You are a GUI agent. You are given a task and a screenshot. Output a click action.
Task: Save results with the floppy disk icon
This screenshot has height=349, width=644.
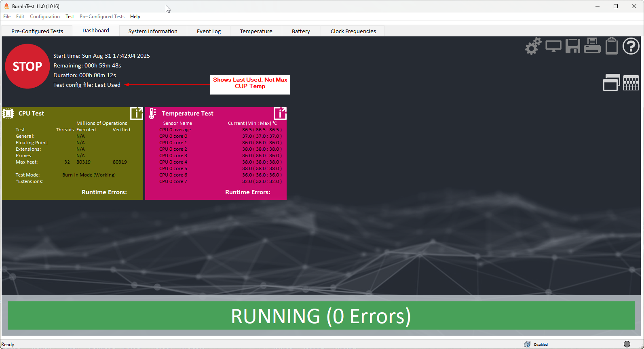[x=573, y=46]
